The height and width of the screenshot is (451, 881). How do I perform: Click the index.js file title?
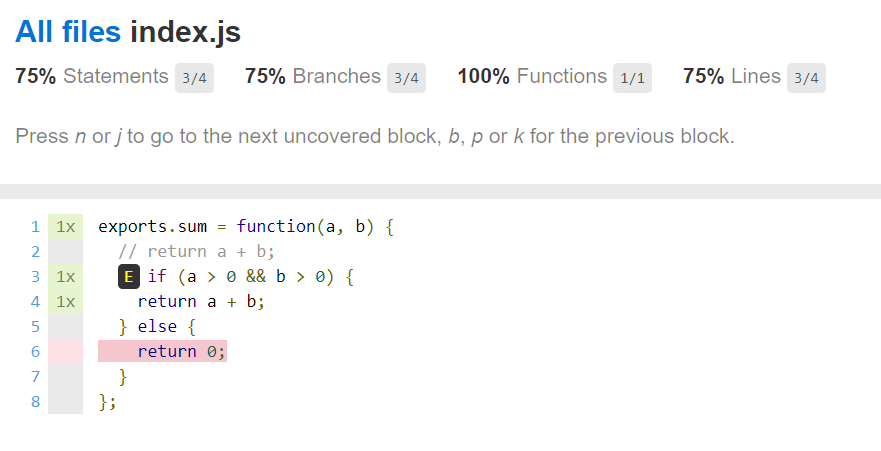tap(185, 31)
